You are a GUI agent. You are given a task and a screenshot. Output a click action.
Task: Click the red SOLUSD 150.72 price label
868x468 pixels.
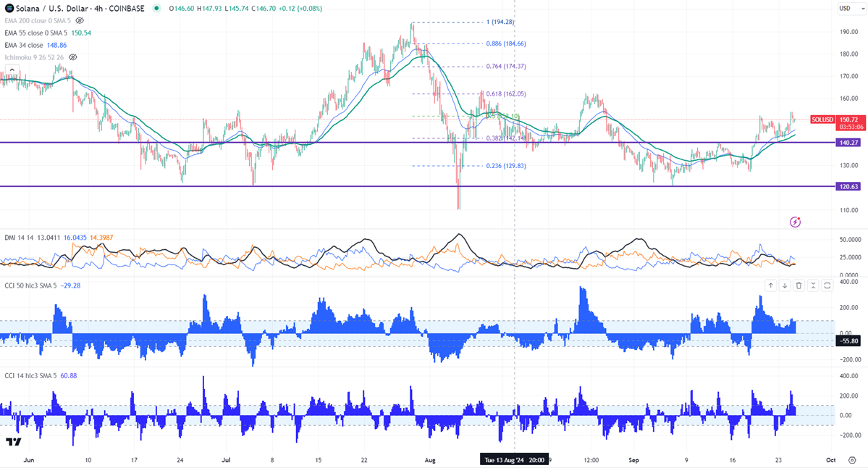[x=838, y=120]
